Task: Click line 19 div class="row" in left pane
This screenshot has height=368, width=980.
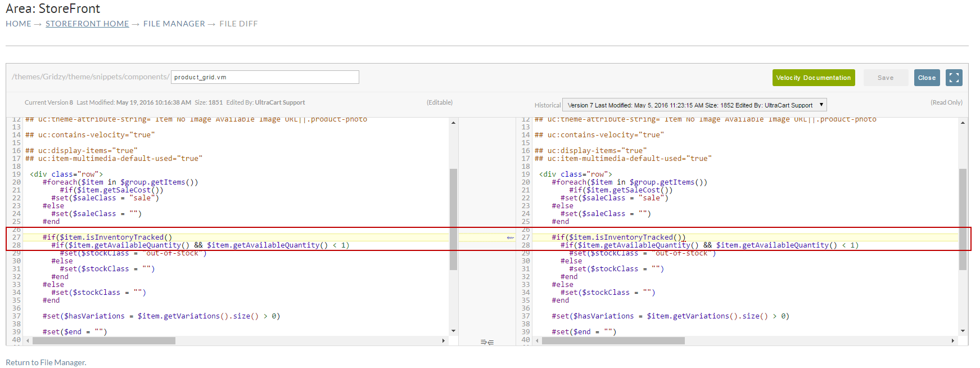Action: pos(66,174)
